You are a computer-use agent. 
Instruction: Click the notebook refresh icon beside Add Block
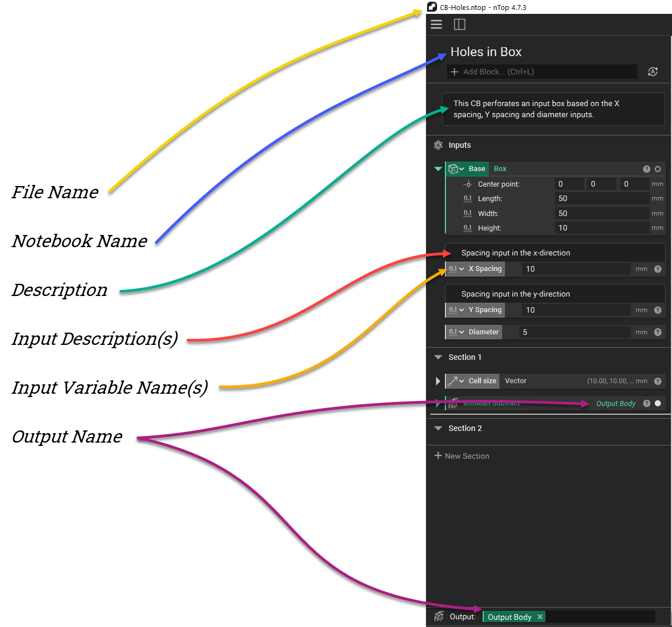pos(653,72)
